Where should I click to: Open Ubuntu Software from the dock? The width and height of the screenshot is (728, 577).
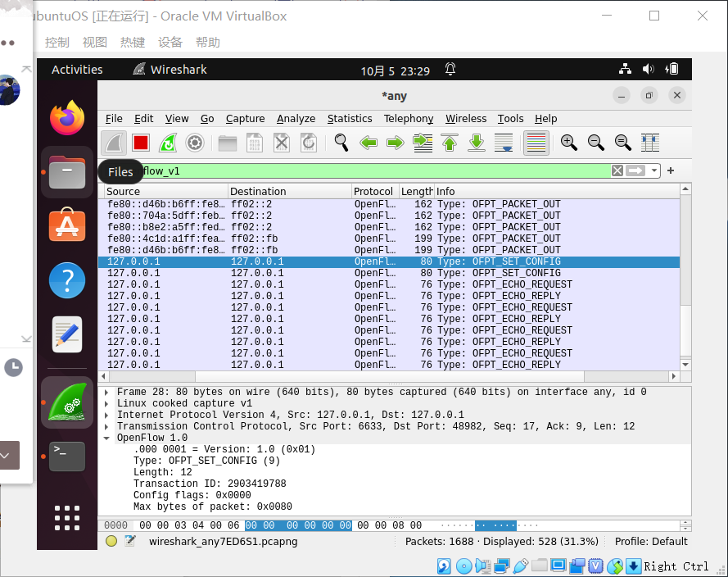pos(67,225)
